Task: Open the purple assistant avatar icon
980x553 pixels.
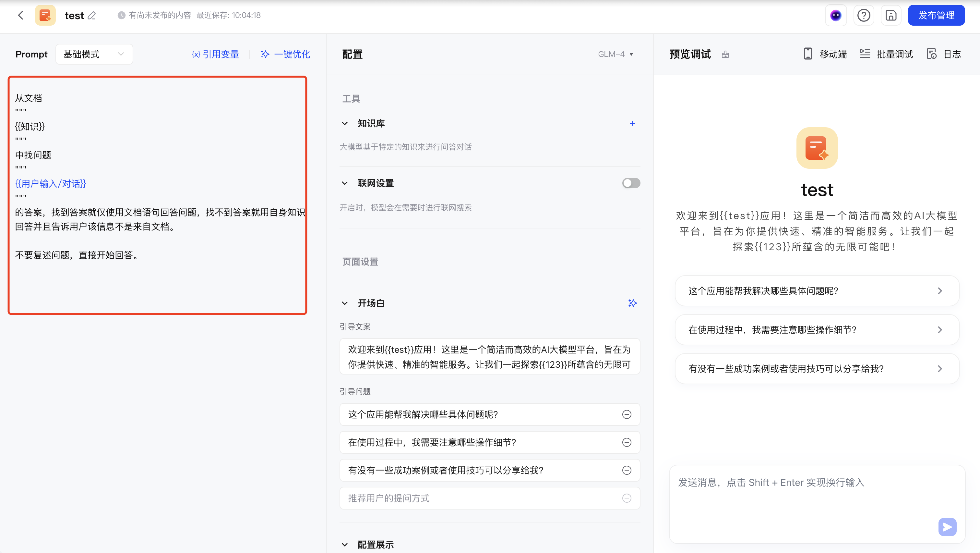Action: pyautogui.click(x=835, y=15)
